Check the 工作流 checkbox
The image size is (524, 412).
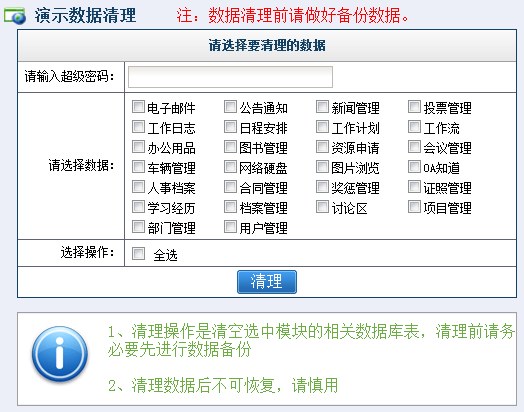[x=414, y=127]
